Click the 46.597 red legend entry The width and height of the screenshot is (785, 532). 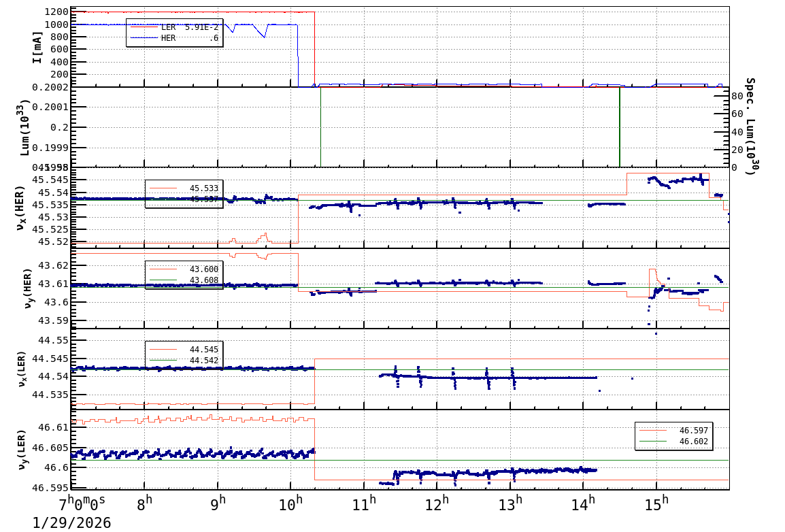pos(673,431)
